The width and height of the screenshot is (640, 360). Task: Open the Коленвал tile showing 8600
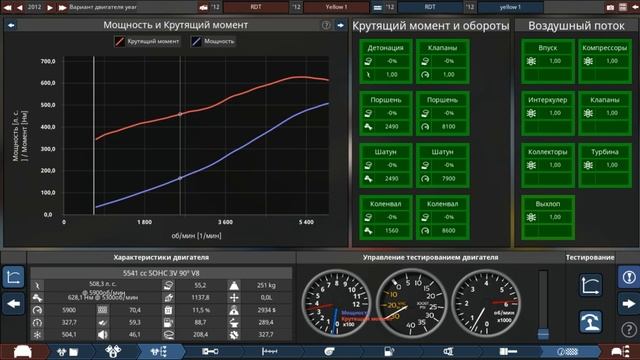click(x=442, y=218)
